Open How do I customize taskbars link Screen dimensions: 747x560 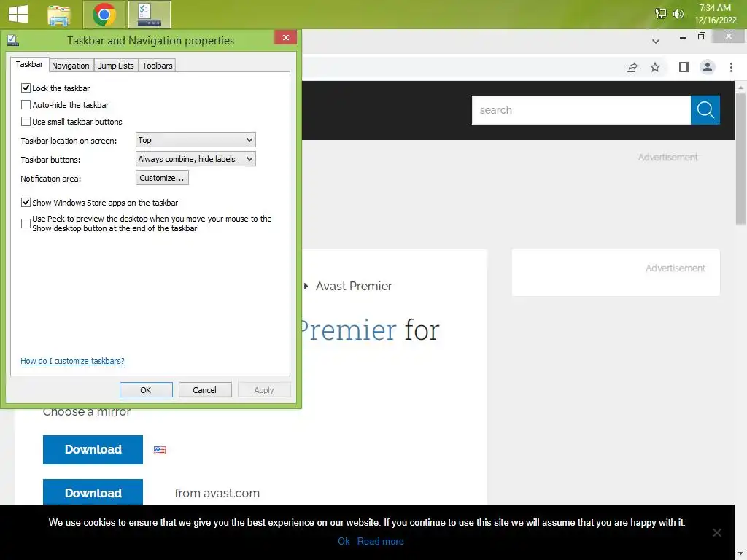point(72,361)
